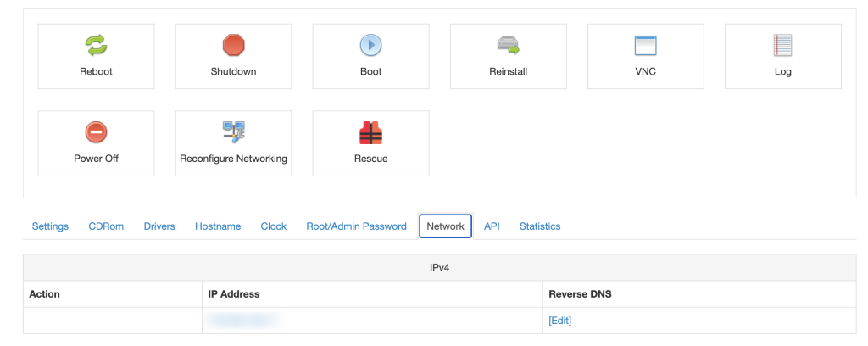
Task: Click the blurred IPv4 address
Action: tap(242, 320)
